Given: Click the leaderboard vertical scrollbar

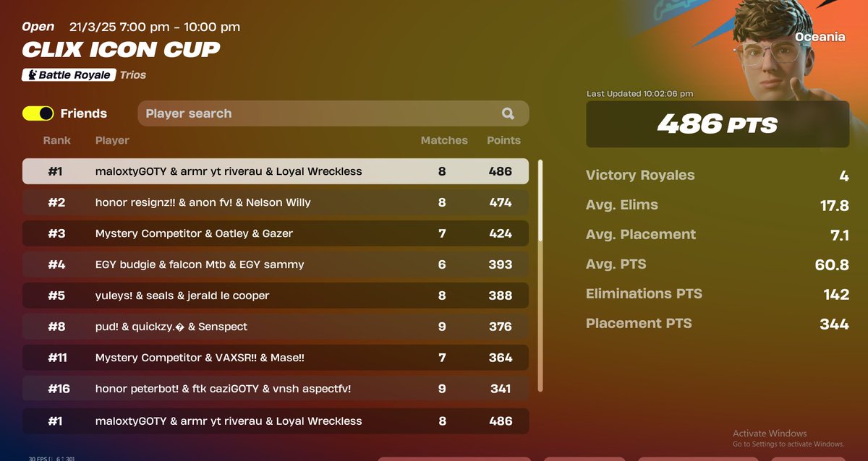Looking at the screenshot, I should [x=540, y=275].
